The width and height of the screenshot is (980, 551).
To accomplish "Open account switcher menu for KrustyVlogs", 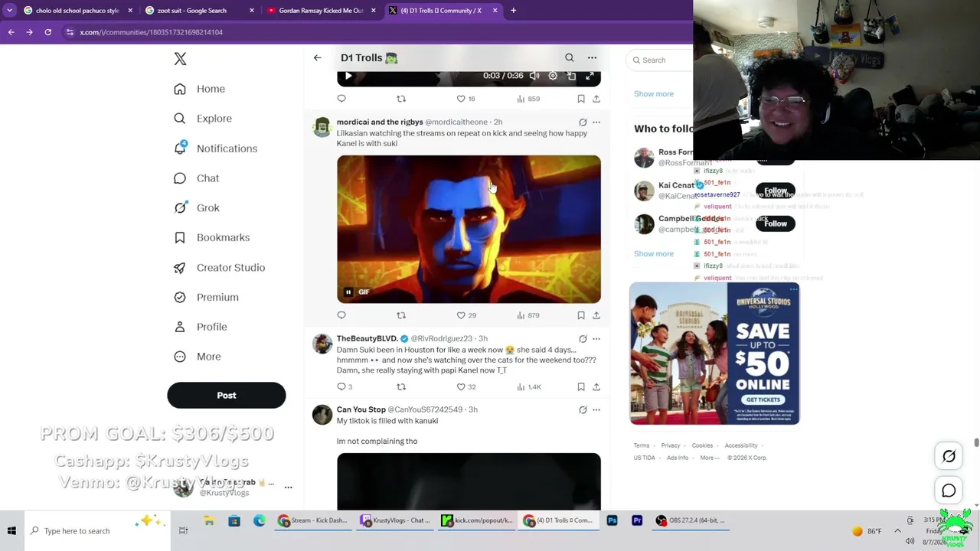I will (288, 487).
